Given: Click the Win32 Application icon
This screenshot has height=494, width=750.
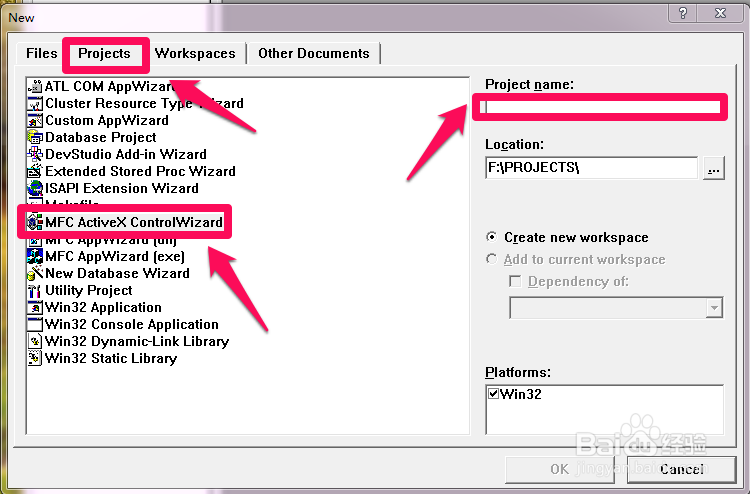Looking at the screenshot, I should click(35, 307).
